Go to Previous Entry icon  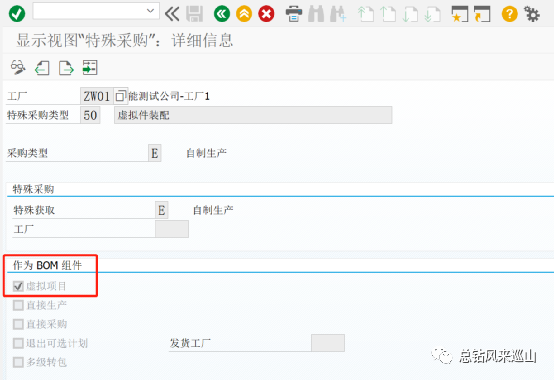(x=42, y=67)
